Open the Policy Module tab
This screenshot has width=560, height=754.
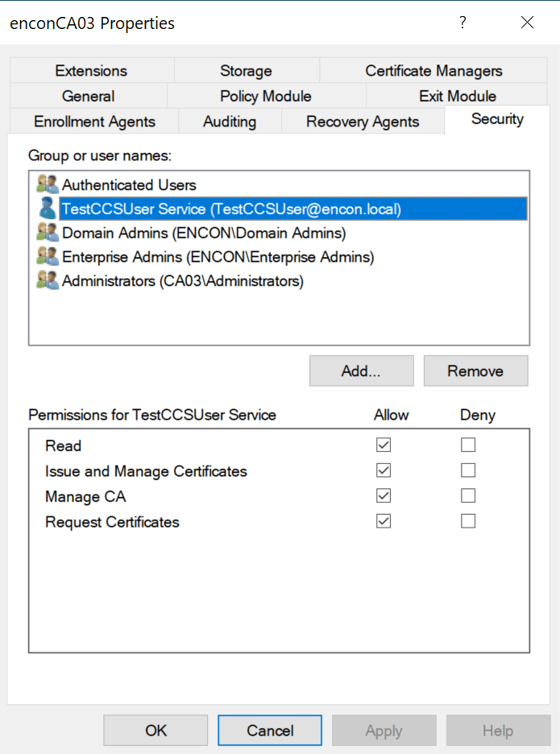[x=265, y=97]
